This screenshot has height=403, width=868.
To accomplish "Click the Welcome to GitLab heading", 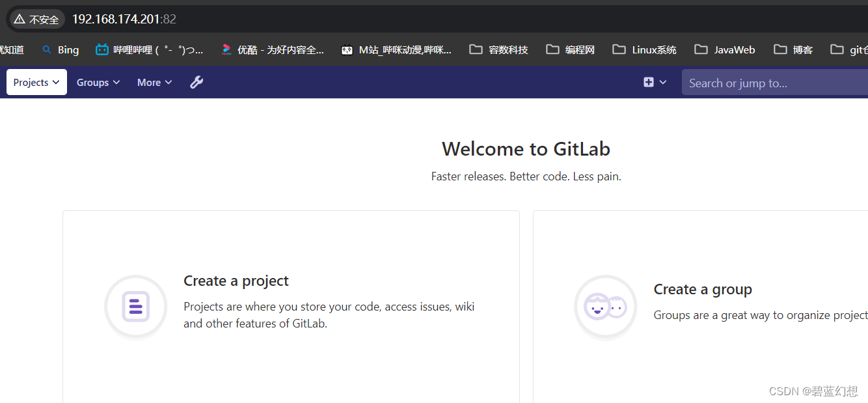I will pos(526,149).
